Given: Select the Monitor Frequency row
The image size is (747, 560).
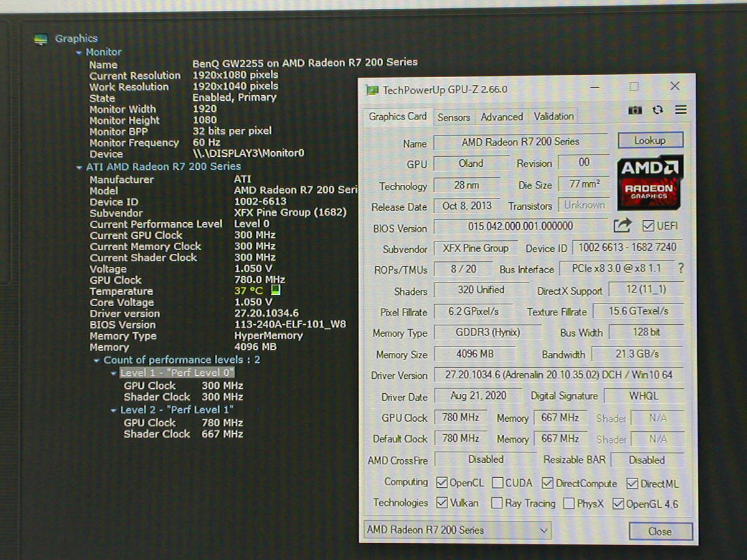Looking at the screenshot, I should [154, 142].
